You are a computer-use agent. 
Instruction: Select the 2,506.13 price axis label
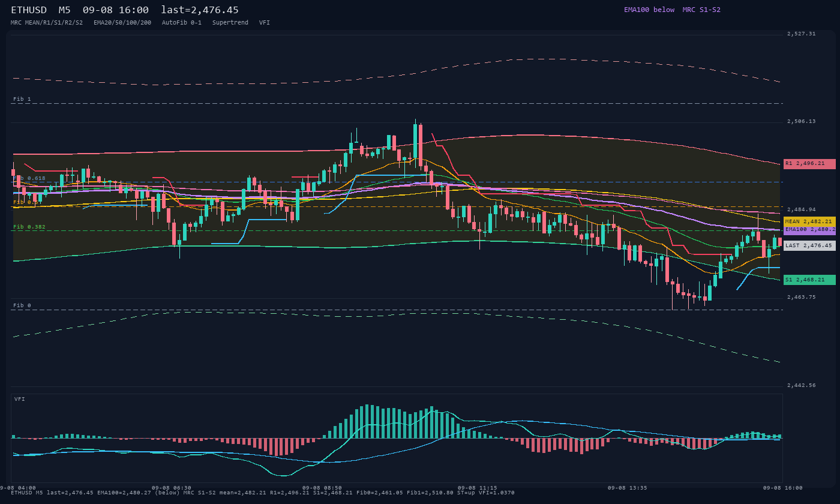tap(802, 122)
